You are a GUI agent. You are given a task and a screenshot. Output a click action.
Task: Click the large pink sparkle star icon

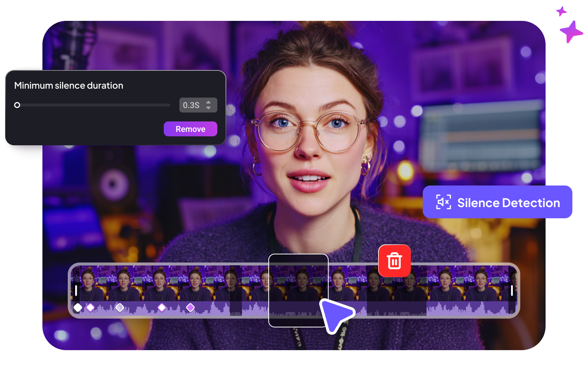[571, 32]
